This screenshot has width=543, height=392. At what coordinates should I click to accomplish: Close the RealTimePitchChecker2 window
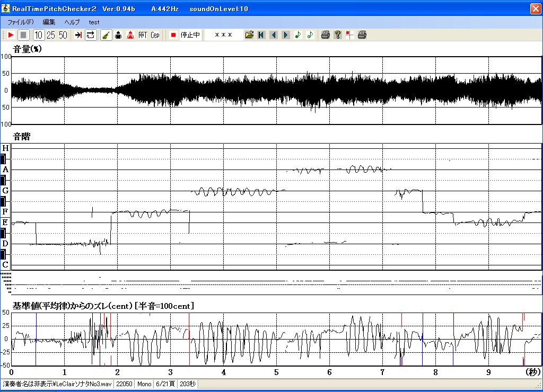tap(536, 8)
